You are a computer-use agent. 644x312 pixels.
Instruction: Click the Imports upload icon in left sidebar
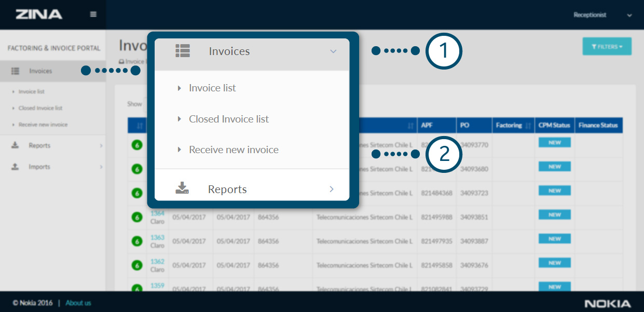(x=16, y=167)
